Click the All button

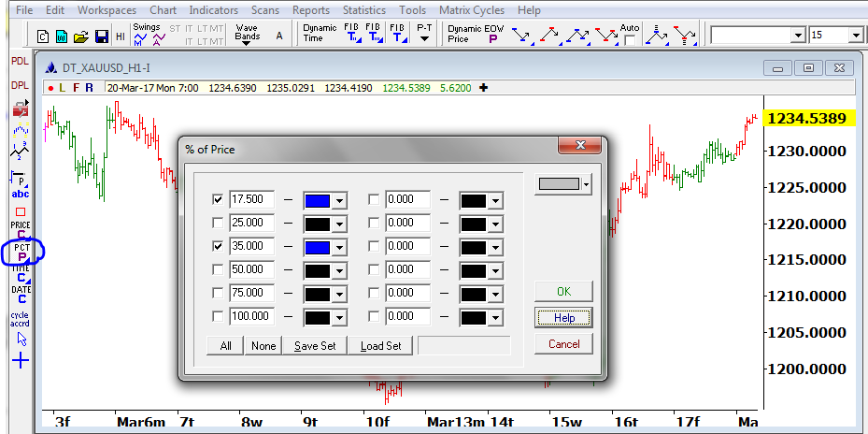coord(225,346)
